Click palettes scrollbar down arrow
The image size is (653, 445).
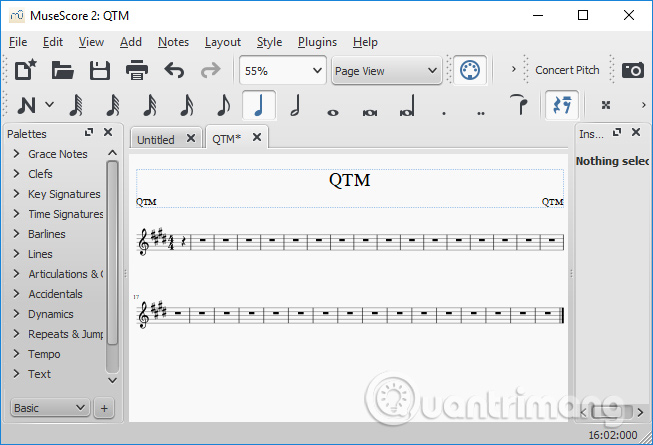[112, 380]
